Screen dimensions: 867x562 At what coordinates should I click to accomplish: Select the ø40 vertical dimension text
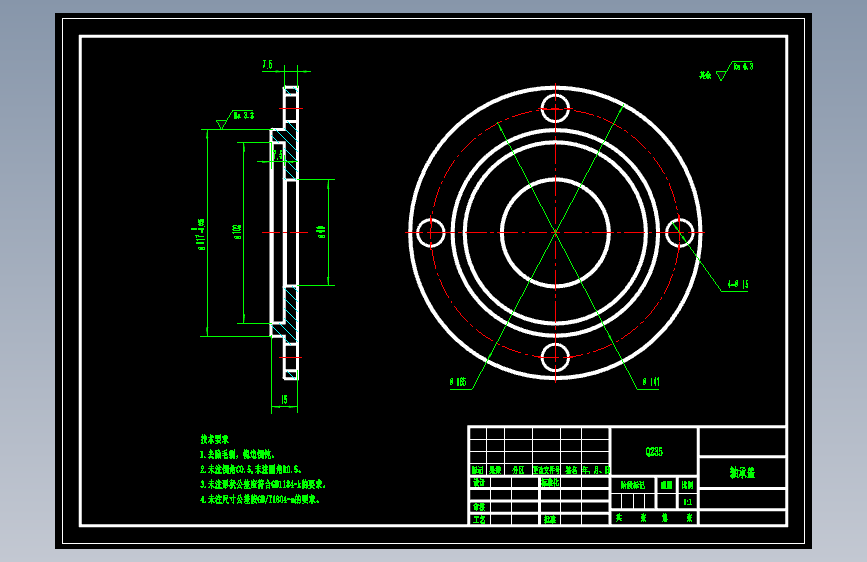click(321, 232)
